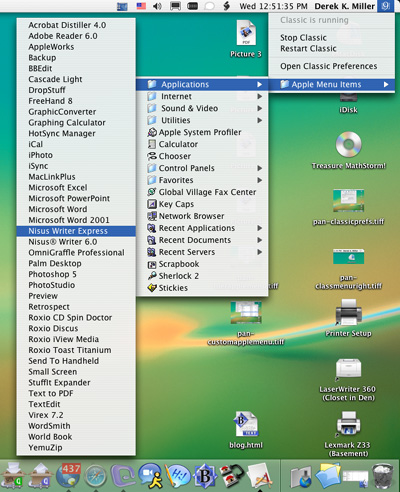Screen dimensions: 400x492
Task: Click the Safari compass icon in Dock
Action: click(96, 476)
